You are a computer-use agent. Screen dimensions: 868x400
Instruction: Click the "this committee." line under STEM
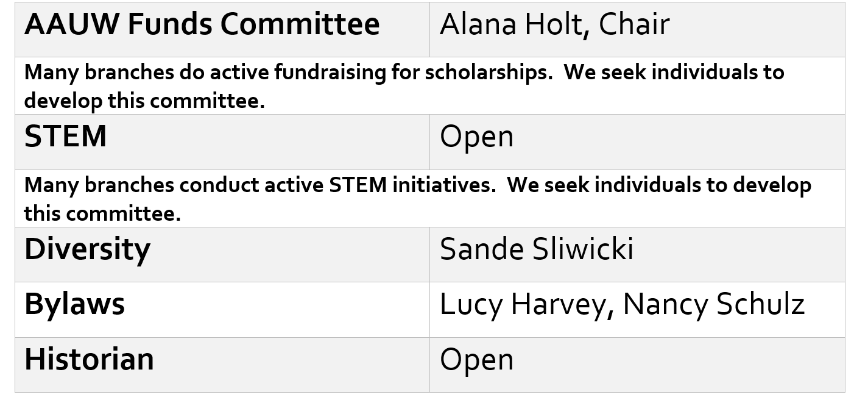pyautogui.click(x=102, y=214)
